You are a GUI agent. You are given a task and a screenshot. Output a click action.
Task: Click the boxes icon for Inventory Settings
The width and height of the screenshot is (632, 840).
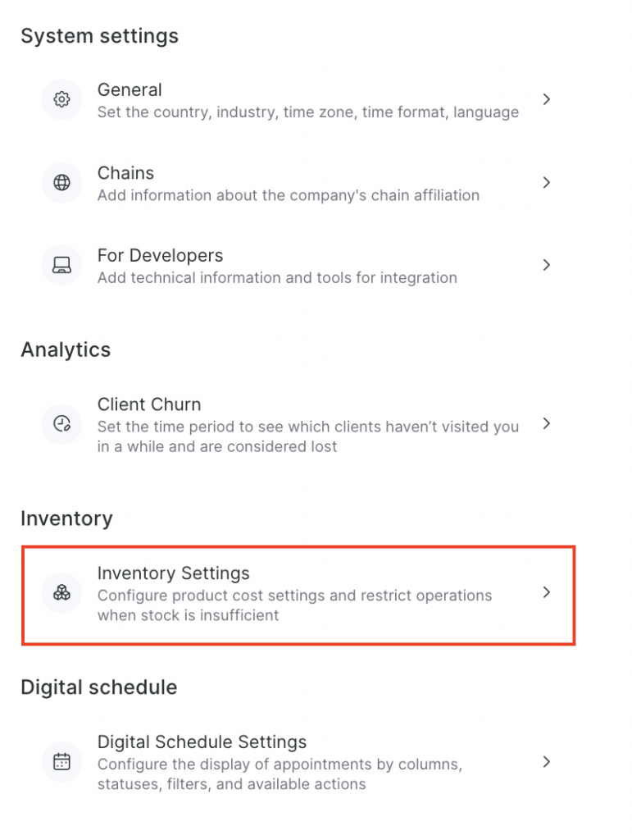(x=61, y=593)
